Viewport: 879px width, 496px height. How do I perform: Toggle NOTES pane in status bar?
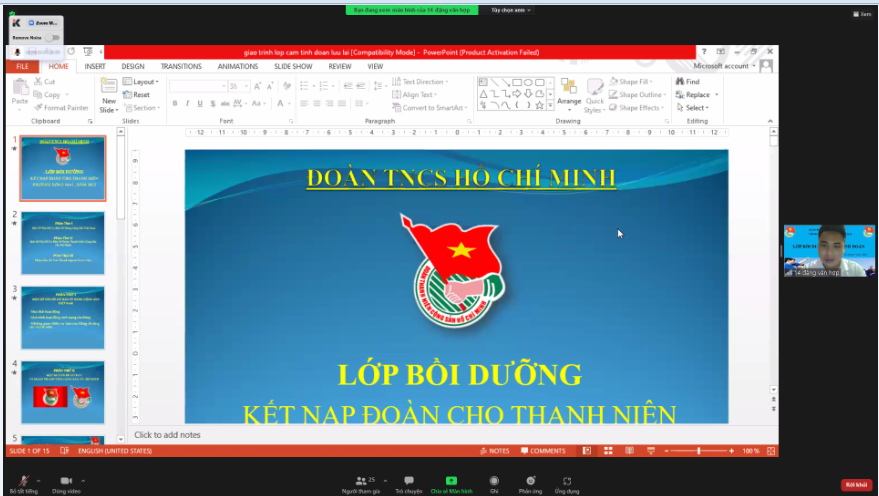coord(495,451)
